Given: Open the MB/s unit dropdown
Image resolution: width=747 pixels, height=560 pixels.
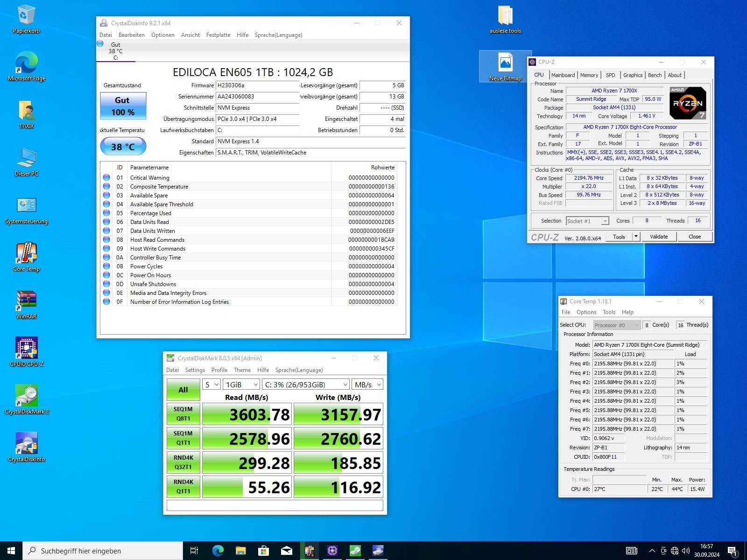Looking at the screenshot, I should pyautogui.click(x=367, y=385).
